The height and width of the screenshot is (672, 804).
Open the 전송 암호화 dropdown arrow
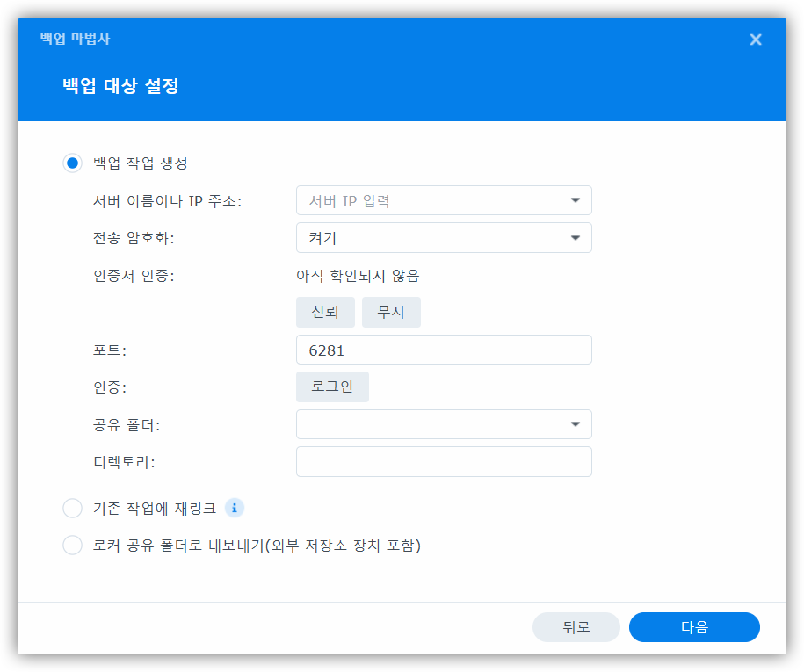click(575, 237)
